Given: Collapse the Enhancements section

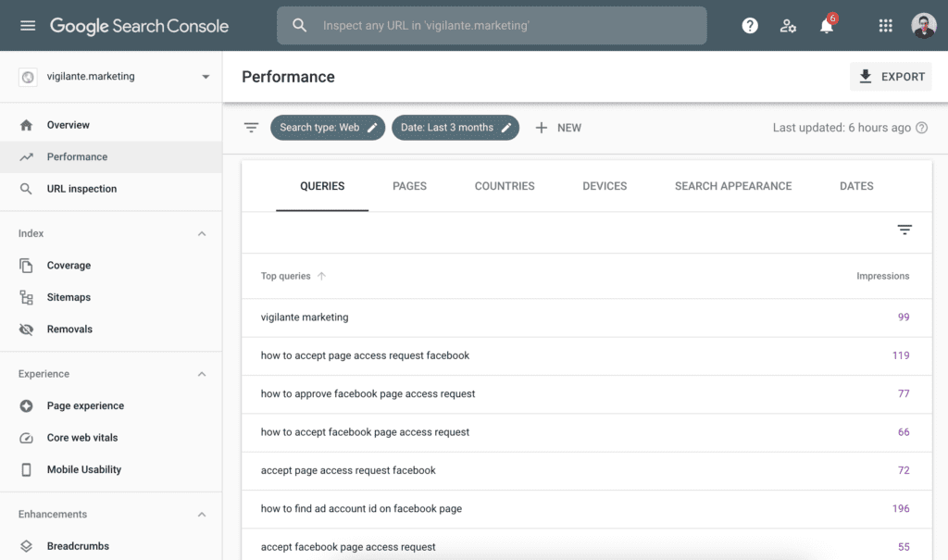Looking at the screenshot, I should click(x=202, y=514).
